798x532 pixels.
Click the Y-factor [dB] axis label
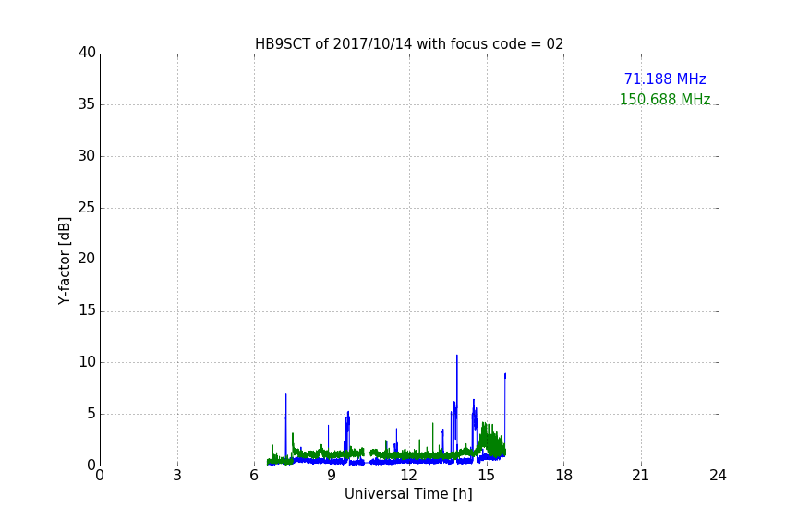point(64,260)
